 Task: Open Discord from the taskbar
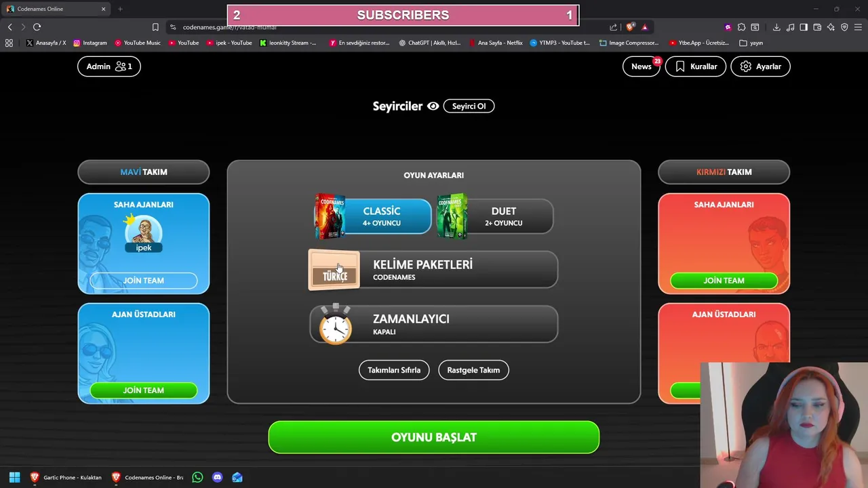pos(217,477)
